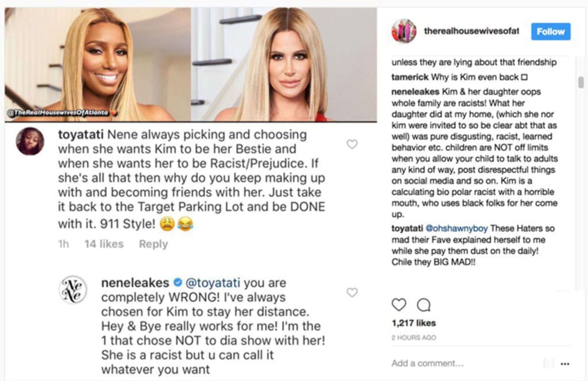Open the tamerick commenter username

point(410,77)
